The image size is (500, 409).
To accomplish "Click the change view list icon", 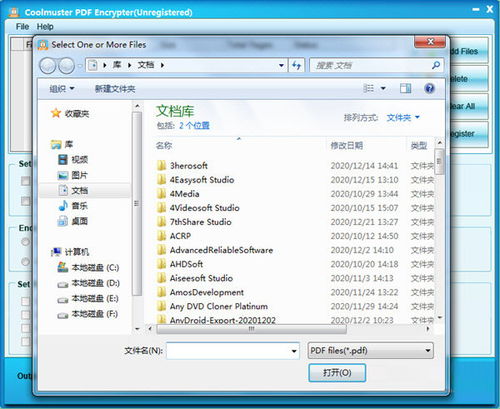I will [368, 88].
